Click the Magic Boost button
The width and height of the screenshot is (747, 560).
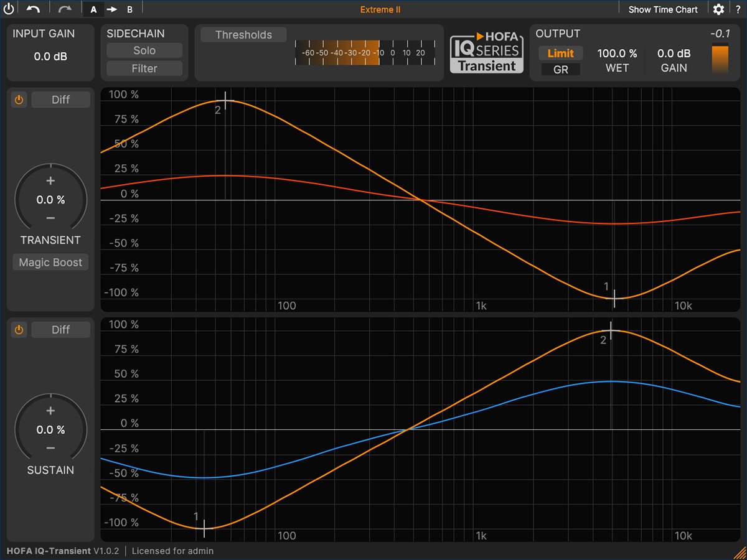pyautogui.click(x=50, y=263)
